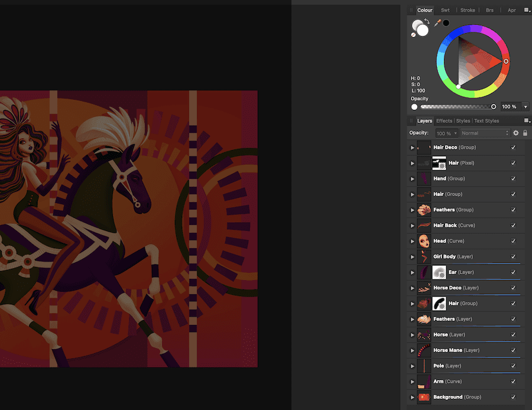Click the black eyedropper colour circle

pyautogui.click(x=446, y=23)
